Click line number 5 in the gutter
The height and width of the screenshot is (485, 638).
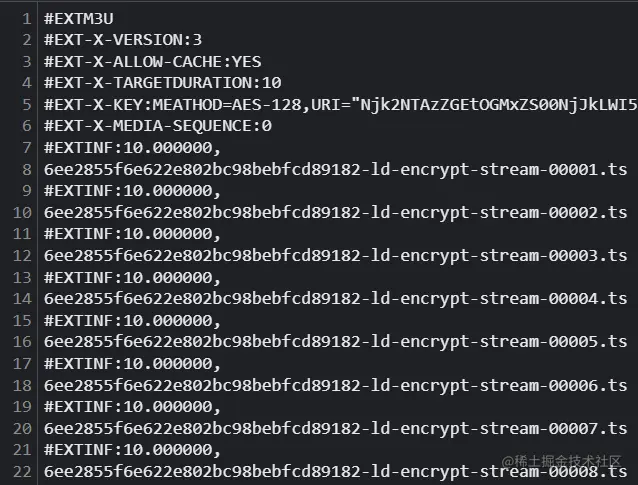tap(27, 105)
